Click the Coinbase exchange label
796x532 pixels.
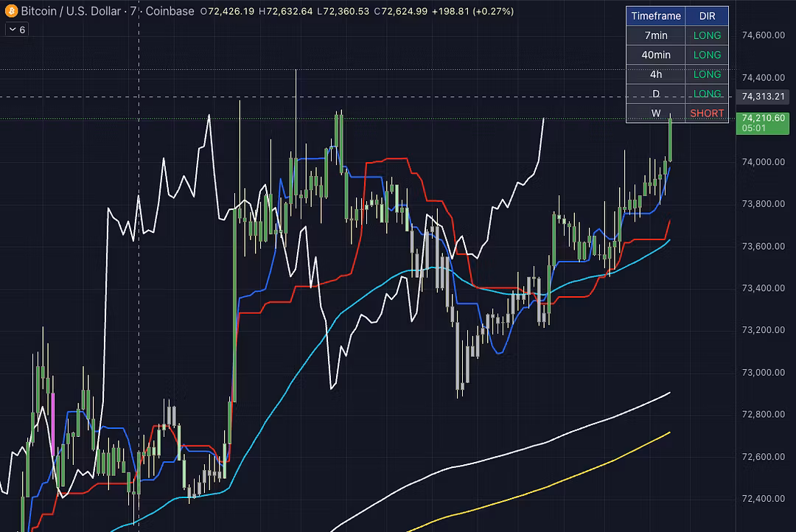pos(170,11)
